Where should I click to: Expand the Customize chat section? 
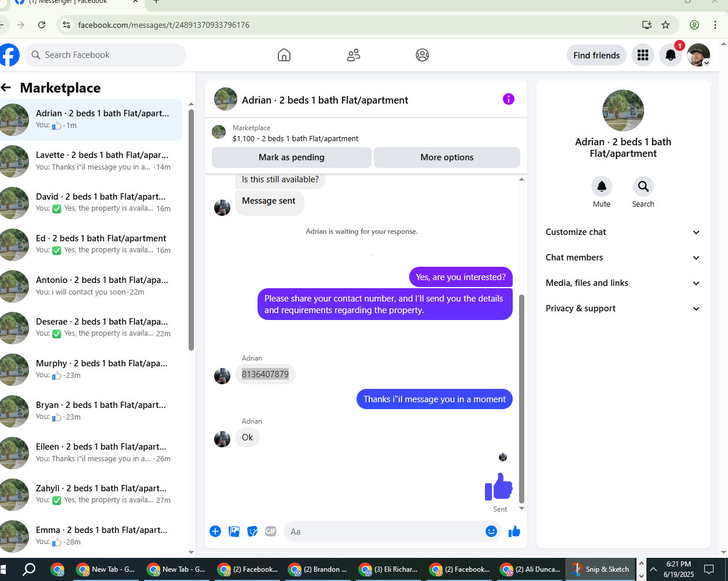(x=623, y=232)
